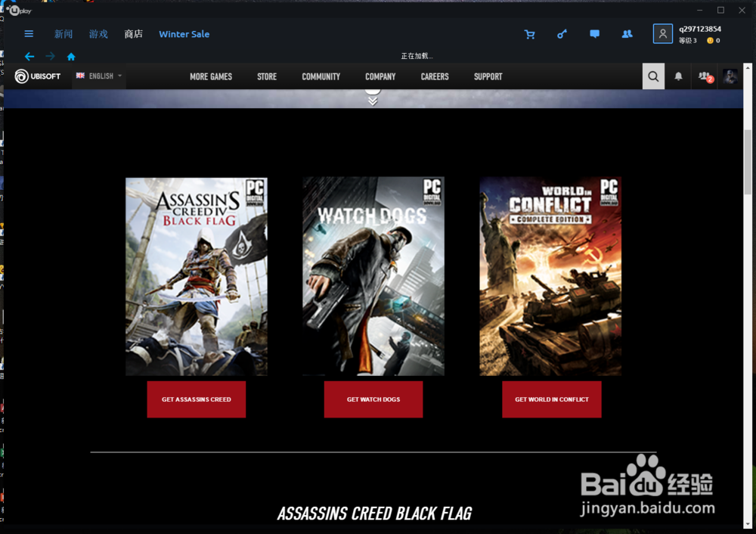Click the Uplay logo in title bar
756x534 pixels.
coord(20,10)
